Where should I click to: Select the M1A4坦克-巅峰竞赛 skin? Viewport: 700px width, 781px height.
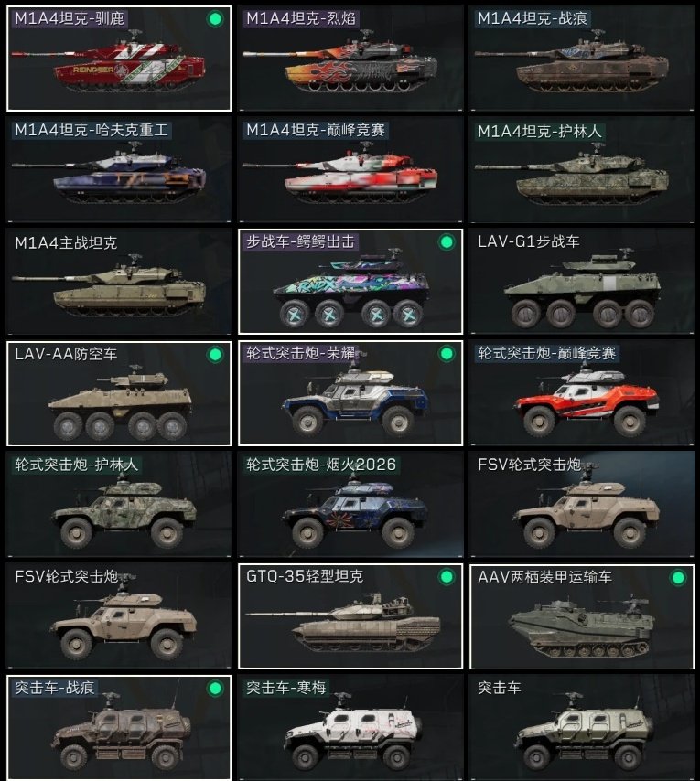point(350,170)
